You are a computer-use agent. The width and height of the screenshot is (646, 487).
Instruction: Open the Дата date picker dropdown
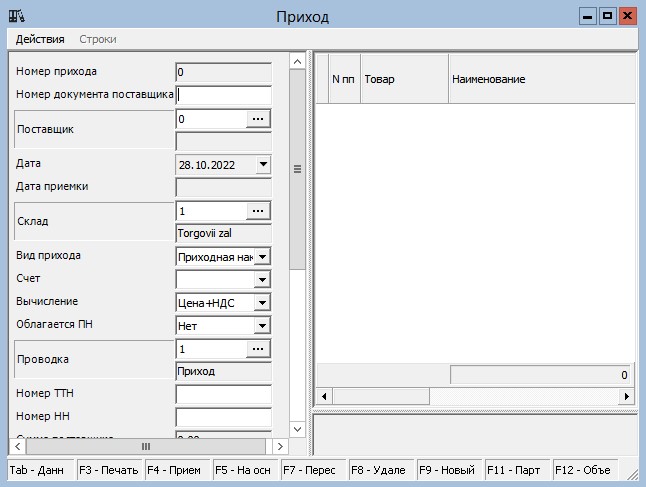pos(262,165)
